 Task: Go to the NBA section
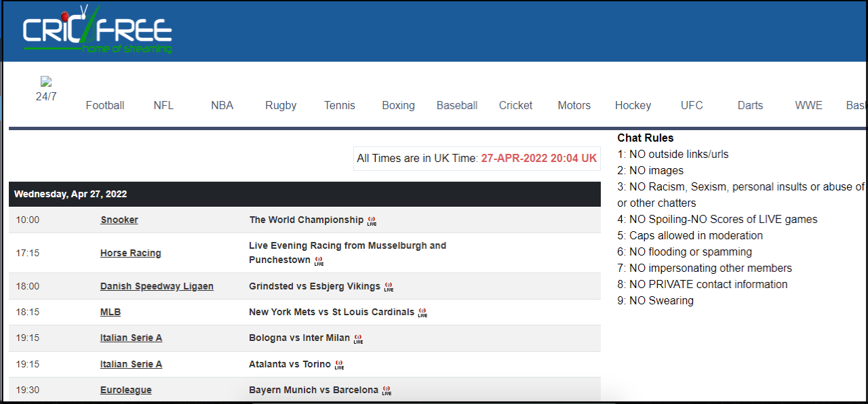point(222,105)
